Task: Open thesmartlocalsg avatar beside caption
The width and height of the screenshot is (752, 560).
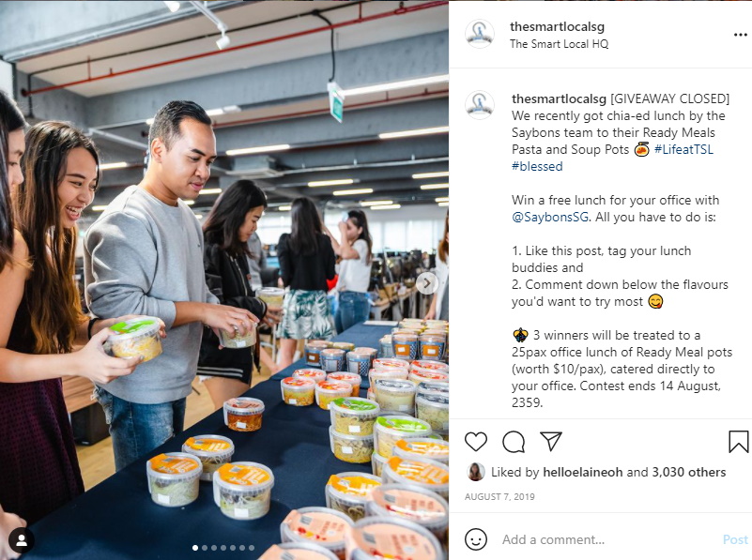Action: tap(480, 105)
